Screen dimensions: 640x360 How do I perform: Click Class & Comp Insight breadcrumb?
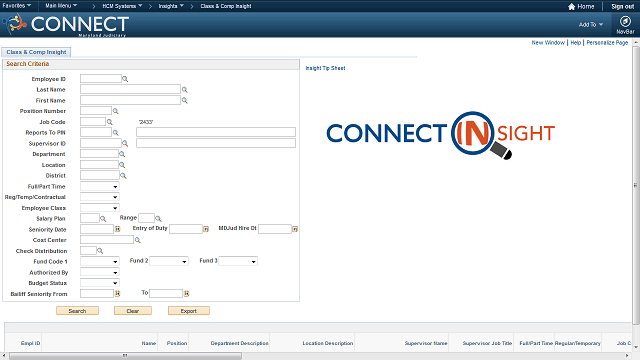click(x=226, y=6)
